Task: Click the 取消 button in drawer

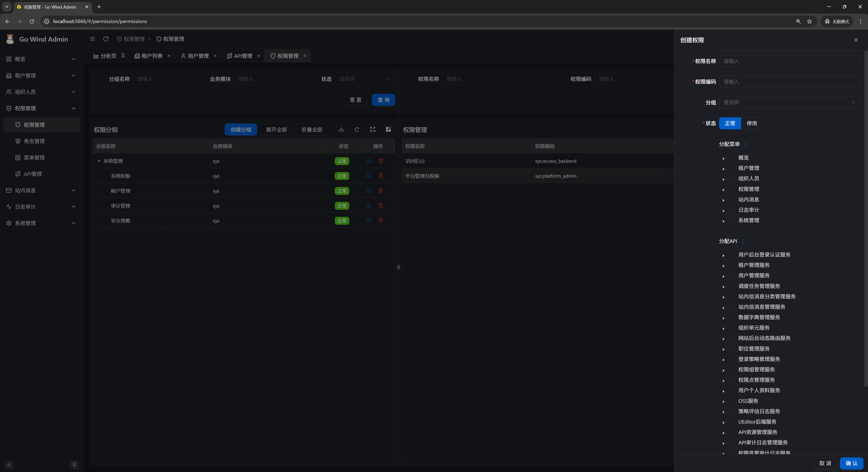Action: pos(825,463)
